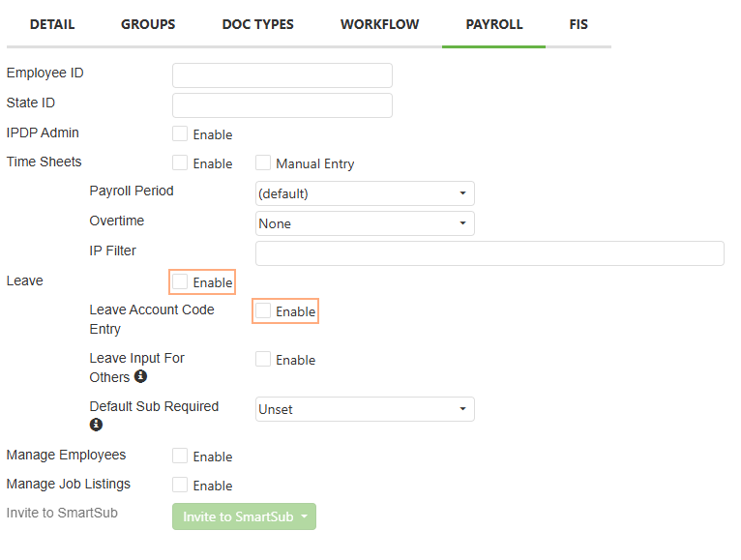The image size is (741, 560).
Task: Go to the FIS tab
Action: click(578, 24)
